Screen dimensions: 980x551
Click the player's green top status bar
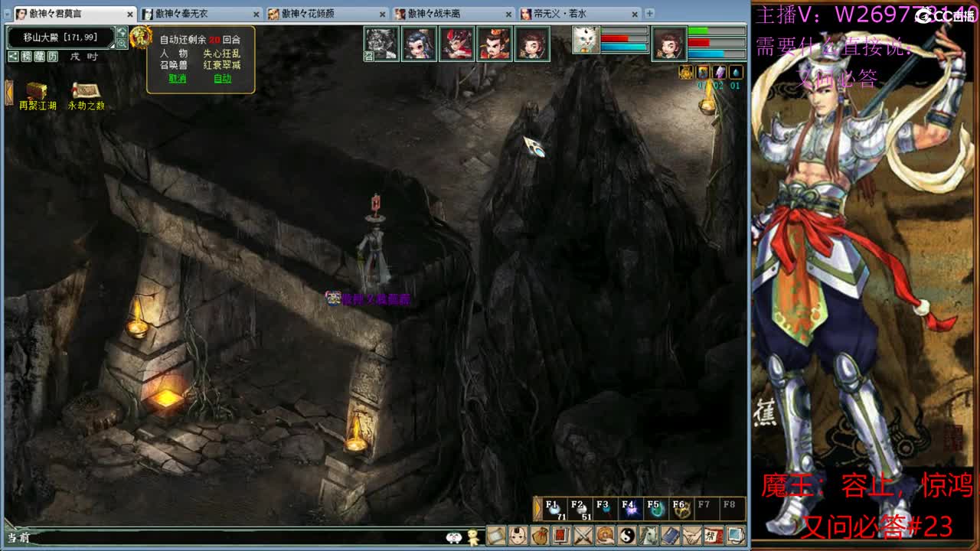[x=717, y=31]
